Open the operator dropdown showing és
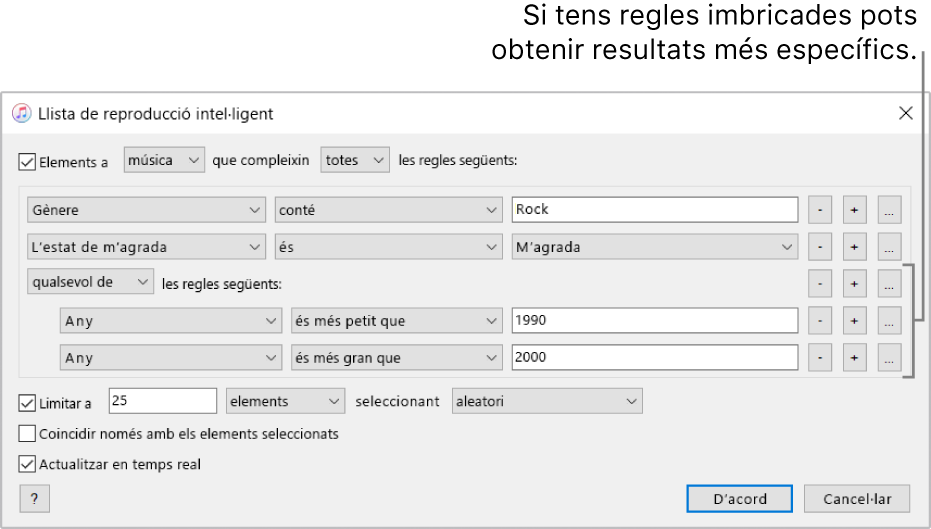 (388, 247)
